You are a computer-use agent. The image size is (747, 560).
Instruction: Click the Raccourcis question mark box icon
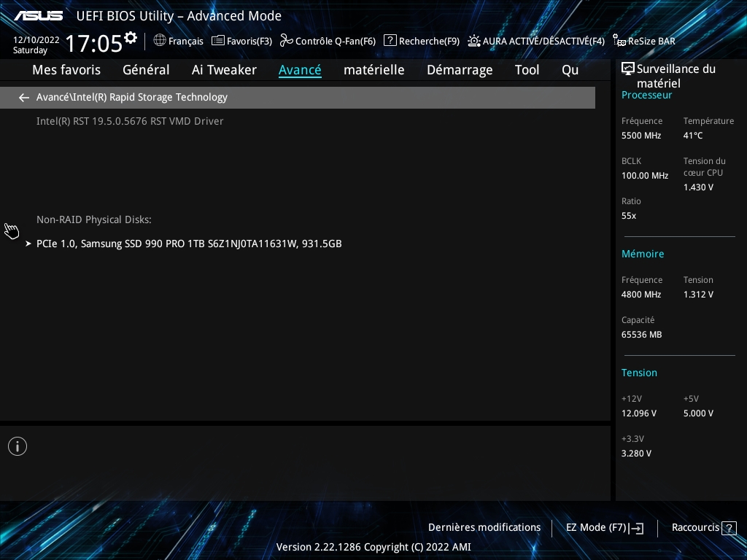pyautogui.click(x=729, y=528)
